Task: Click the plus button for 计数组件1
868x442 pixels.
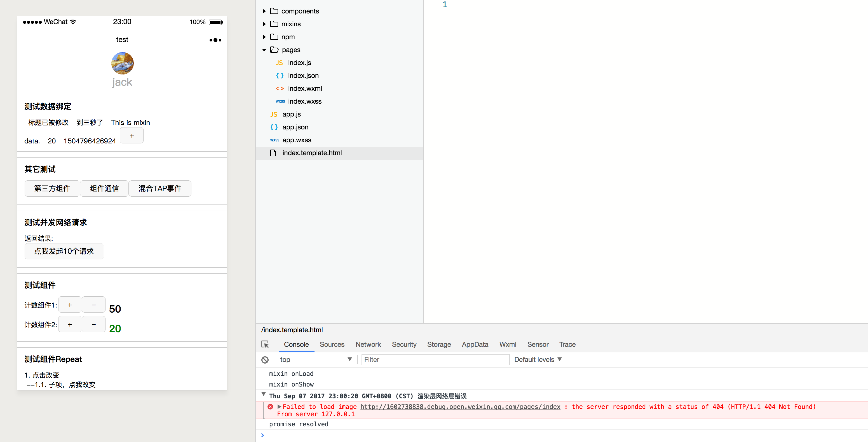Action: [x=70, y=305]
